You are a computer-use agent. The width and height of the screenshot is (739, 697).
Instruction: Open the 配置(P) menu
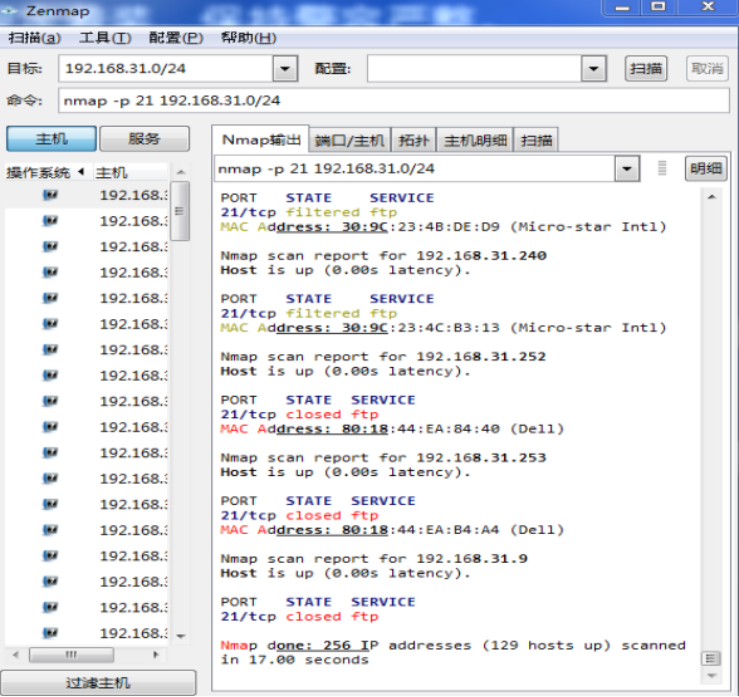click(x=176, y=38)
